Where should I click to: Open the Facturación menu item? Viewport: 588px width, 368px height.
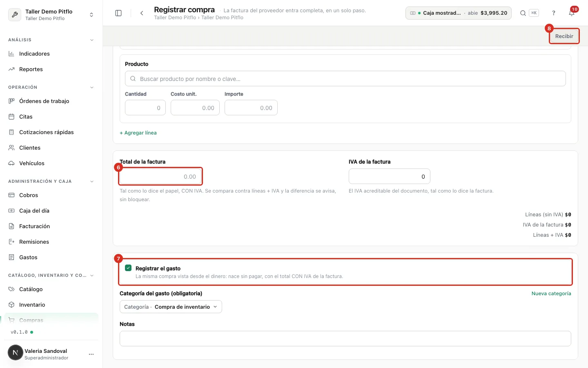(51, 226)
